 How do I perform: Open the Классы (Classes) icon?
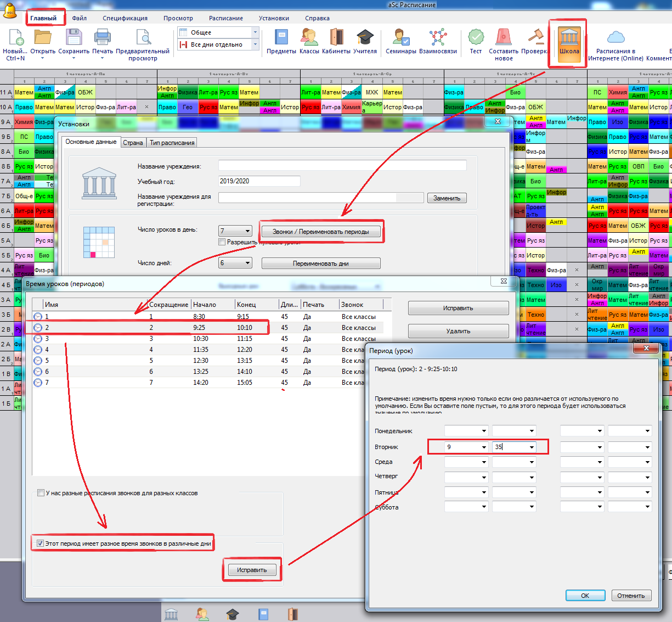(x=309, y=38)
